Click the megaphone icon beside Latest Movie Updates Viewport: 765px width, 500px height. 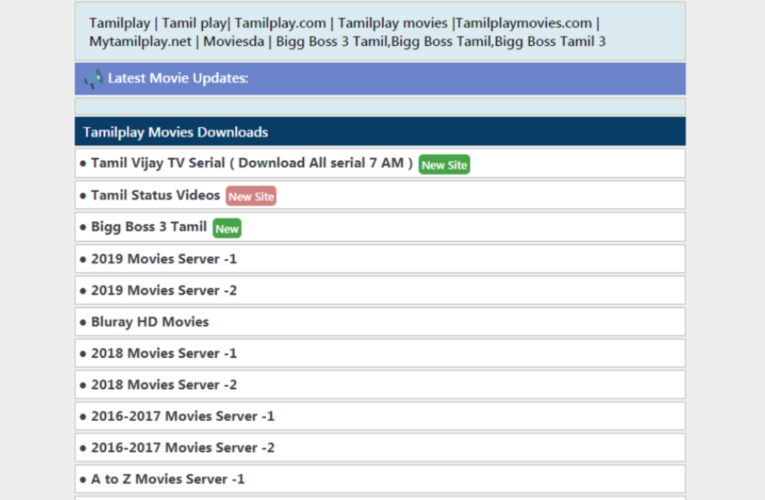click(93, 79)
